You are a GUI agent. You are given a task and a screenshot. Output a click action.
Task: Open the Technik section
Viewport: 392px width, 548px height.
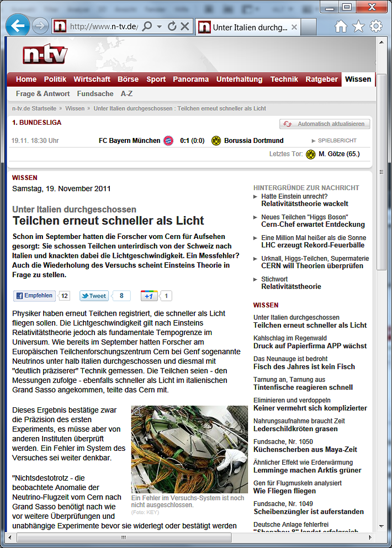(284, 79)
